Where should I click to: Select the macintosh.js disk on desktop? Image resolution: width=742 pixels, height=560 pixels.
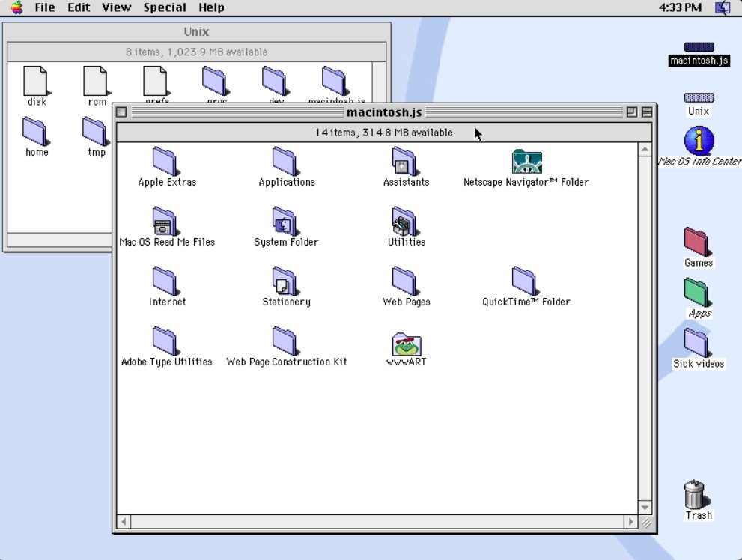click(x=699, y=47)
